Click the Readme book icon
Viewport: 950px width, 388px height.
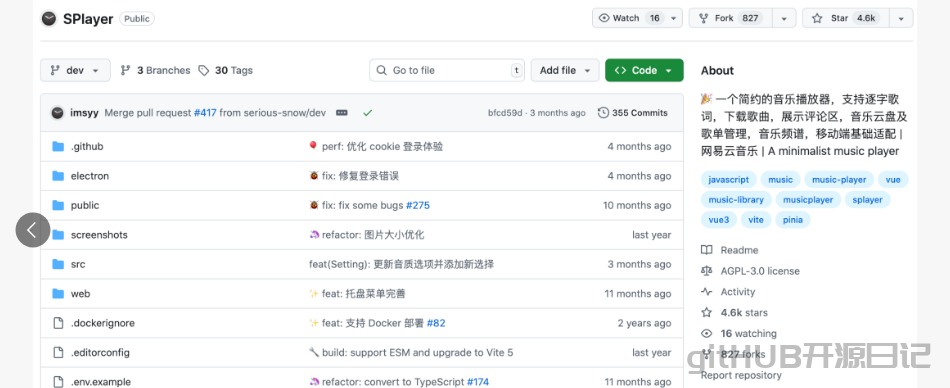point(706,250)
